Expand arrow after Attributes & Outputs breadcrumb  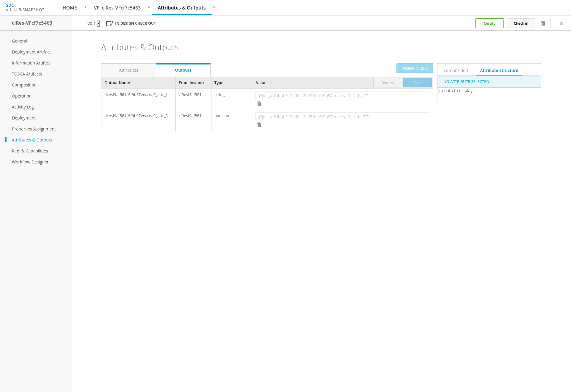click(x=214, y=7)
